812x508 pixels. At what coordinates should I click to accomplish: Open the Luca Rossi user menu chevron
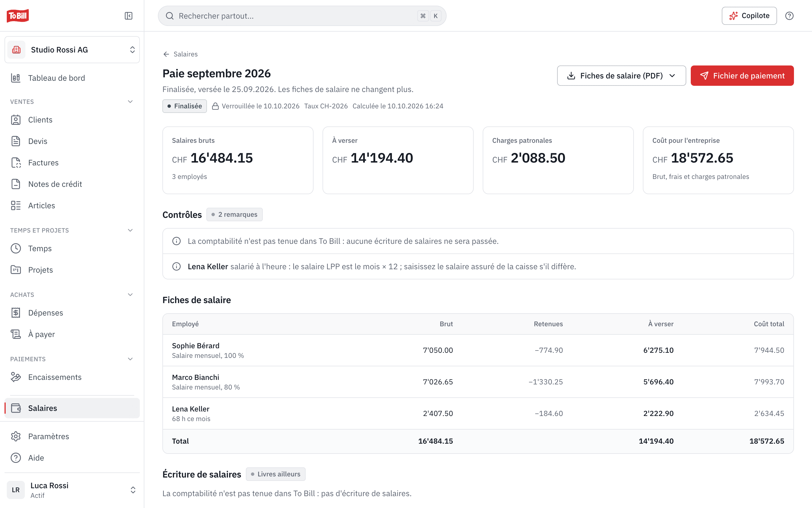(133, 490)
